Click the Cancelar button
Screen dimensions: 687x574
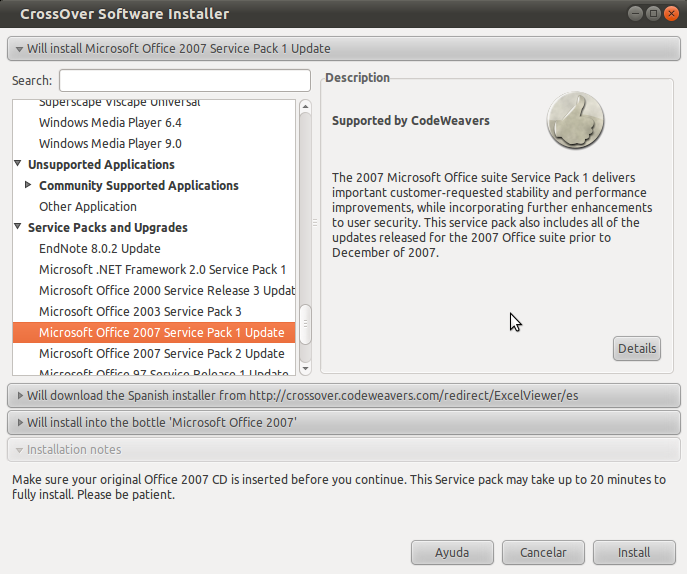coord(543,552)
